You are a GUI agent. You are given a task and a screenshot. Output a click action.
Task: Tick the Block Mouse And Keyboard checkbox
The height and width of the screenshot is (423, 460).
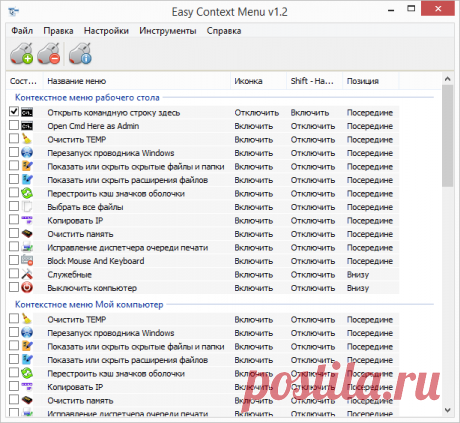coord(14,260)
